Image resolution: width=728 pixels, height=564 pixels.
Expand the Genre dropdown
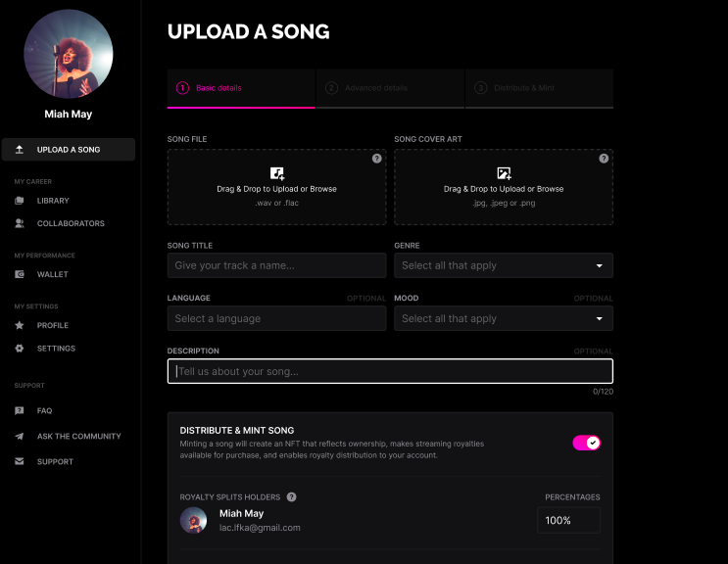point(504,265)
